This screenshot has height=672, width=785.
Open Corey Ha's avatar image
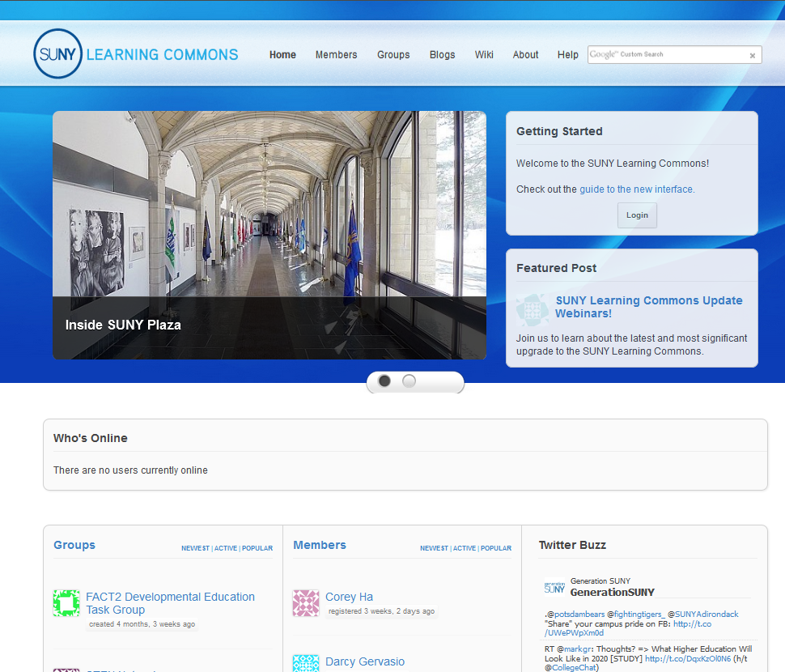(x=306, y=603)
